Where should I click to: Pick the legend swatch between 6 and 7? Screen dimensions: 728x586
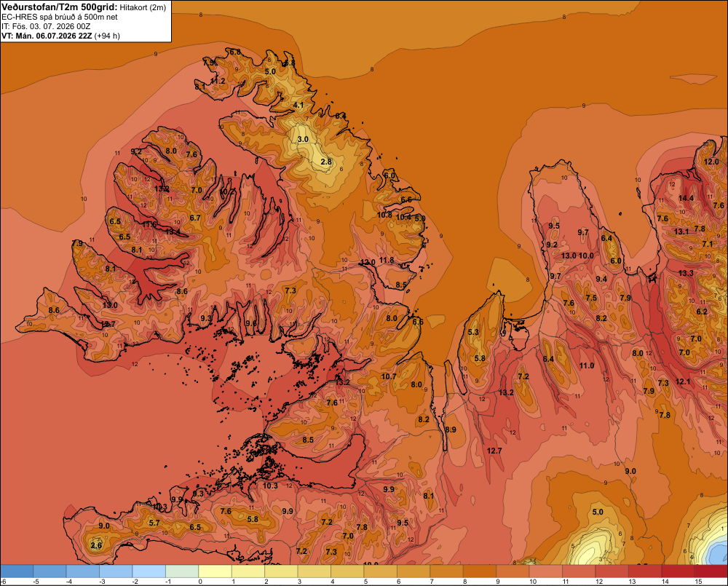click(x=414, y=571)
